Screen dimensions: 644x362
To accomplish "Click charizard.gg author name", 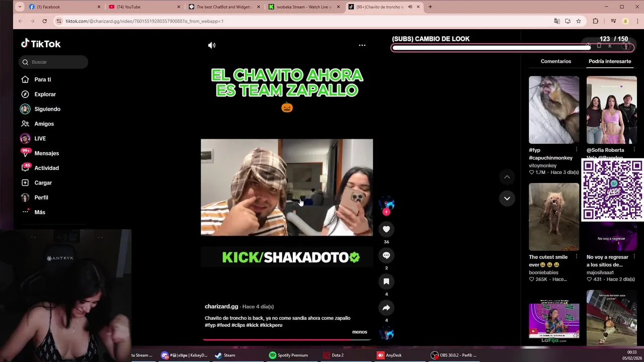I will coord(221,306).
